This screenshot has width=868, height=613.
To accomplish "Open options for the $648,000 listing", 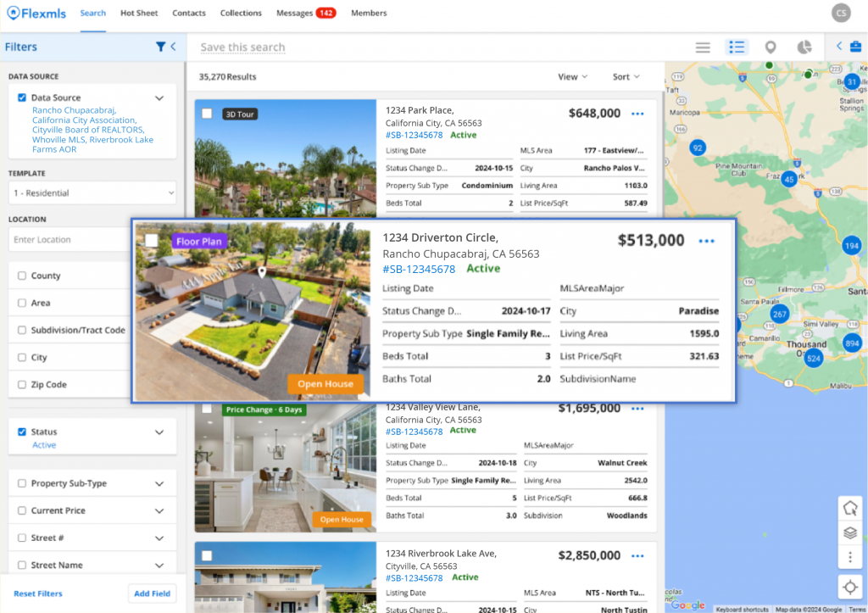I will 637,114.
